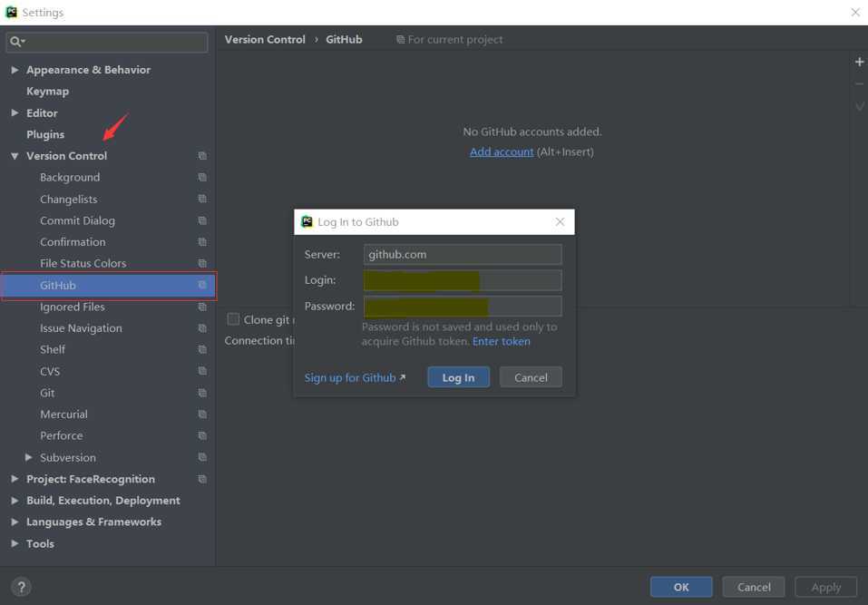Click the Version Control breadcrumb
This screenshot has width=868, height=605.
click(x=265, y=39)
